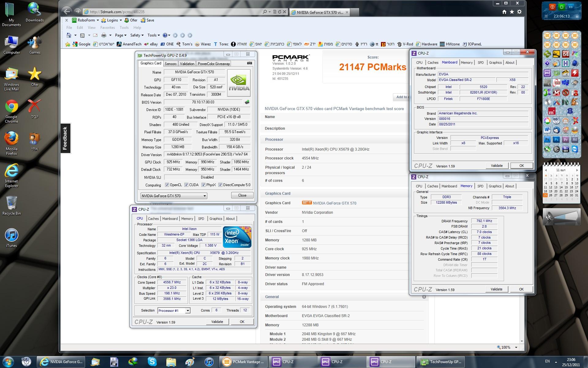Switch to Validation tab in GPU-Z

pyautogui.click(x=187, y=63)
